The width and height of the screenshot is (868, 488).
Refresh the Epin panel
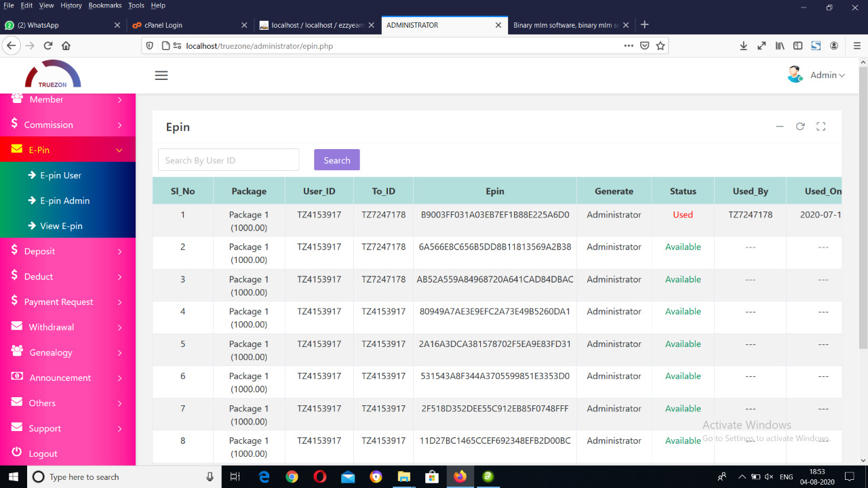800,126
